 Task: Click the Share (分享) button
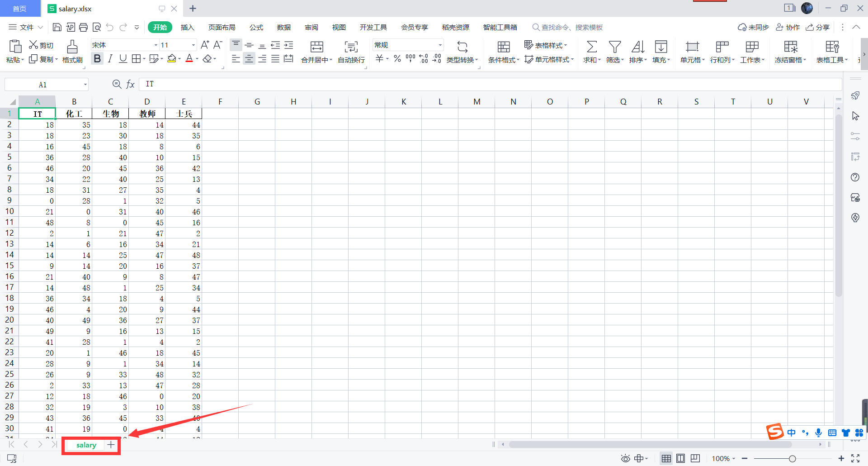coord(818,27)
